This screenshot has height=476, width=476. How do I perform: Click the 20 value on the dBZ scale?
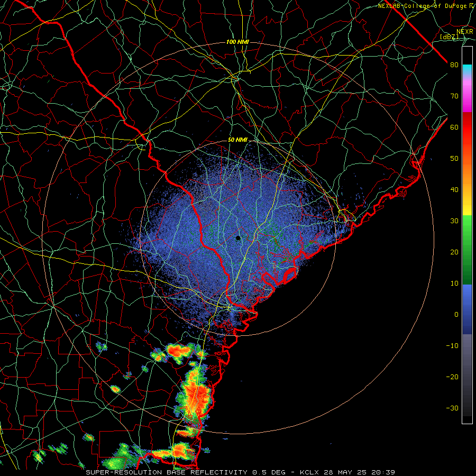[x=454, y=252]
